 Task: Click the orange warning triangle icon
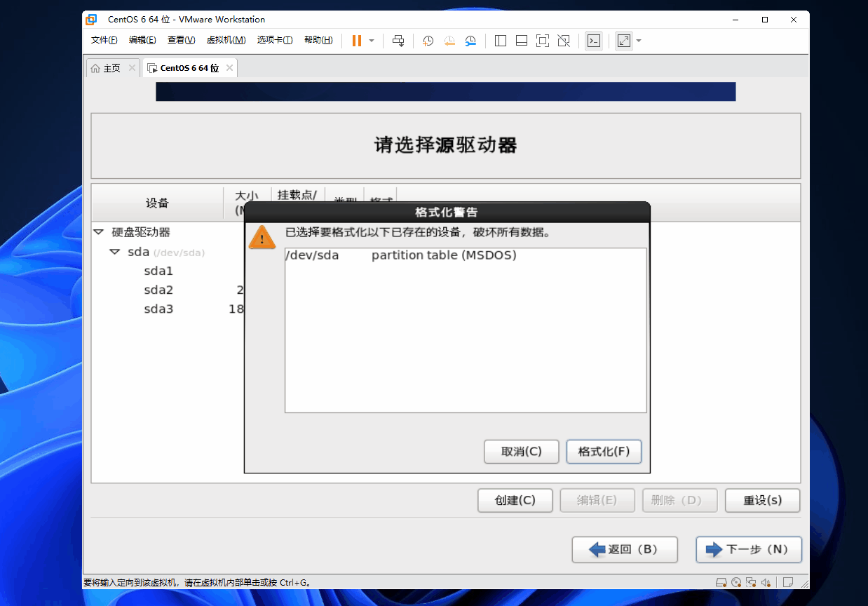click(x=262, y=237)
